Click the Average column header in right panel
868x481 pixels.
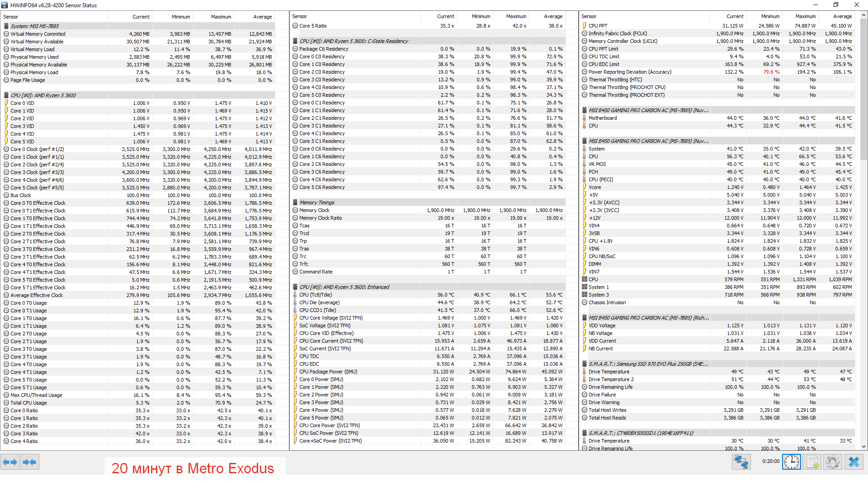843,16
